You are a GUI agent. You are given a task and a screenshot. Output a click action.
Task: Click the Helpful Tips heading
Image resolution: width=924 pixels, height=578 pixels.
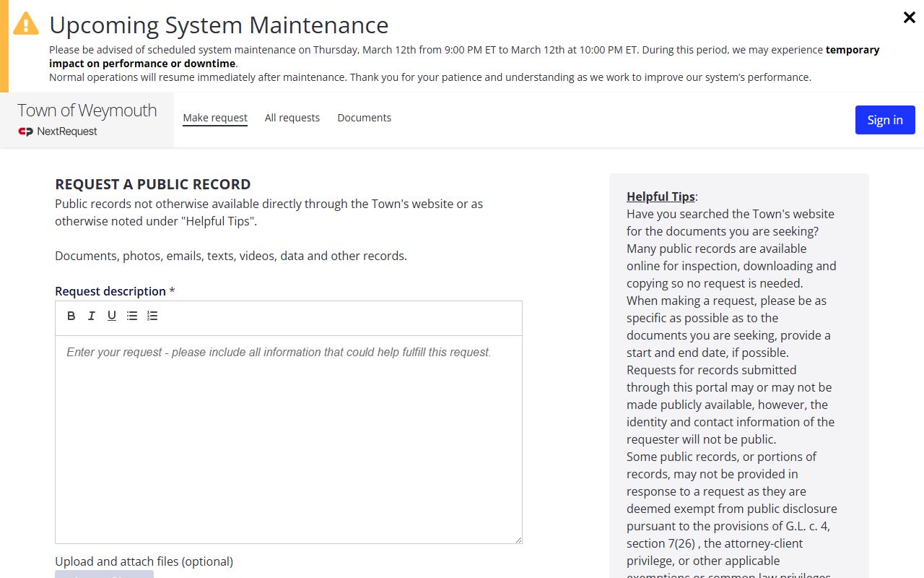[661, 197]
